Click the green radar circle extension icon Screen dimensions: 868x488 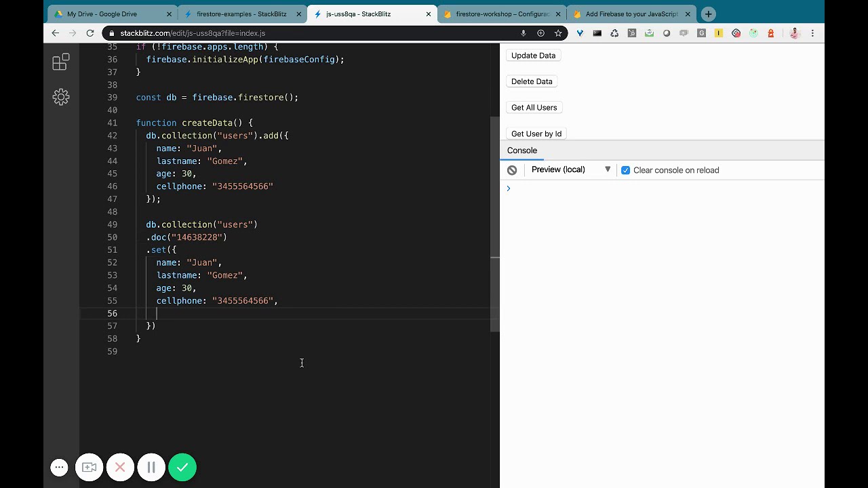pyautogui.click(x=753, y=33)
